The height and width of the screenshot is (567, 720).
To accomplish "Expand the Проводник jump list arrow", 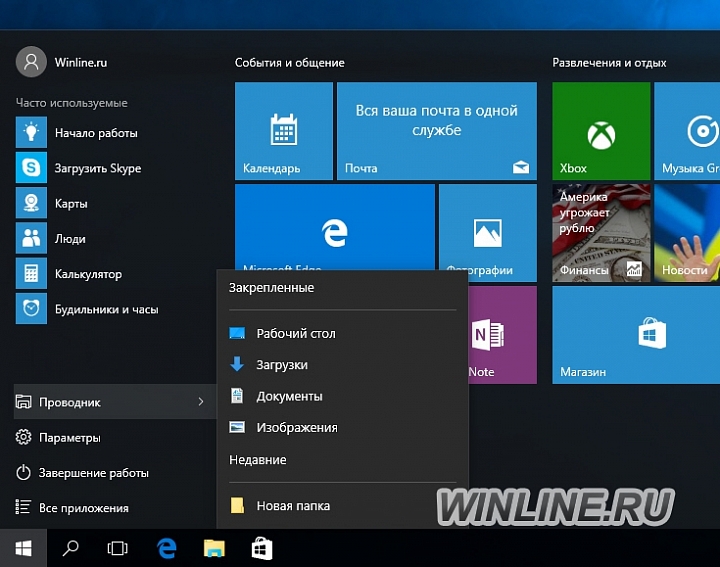I will tap(201, 402).
